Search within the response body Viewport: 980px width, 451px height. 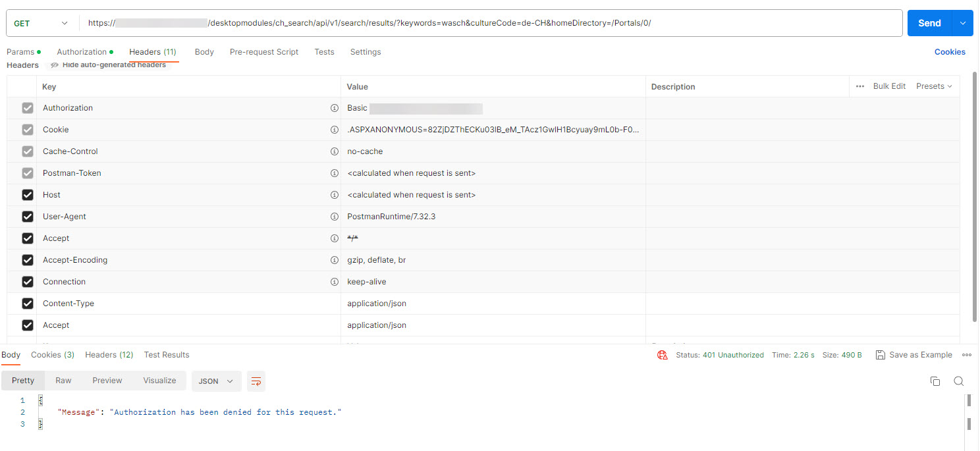(x=959, y=381)
